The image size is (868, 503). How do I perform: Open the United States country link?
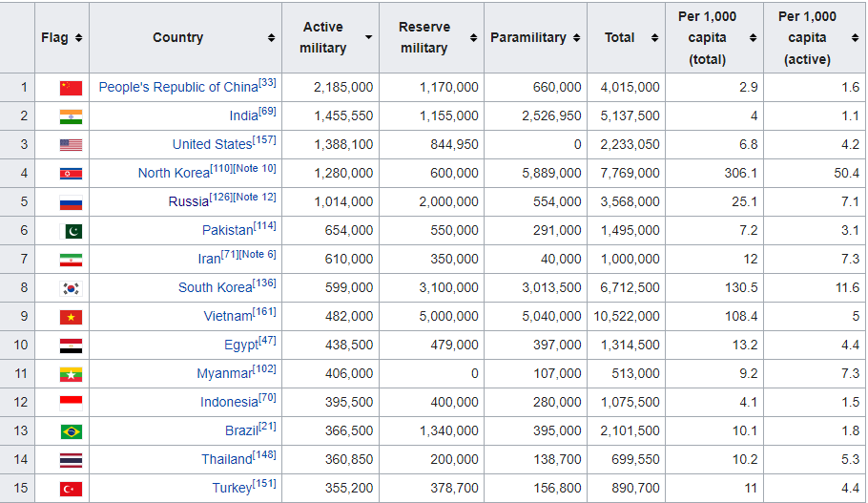(x=212, y=144)
